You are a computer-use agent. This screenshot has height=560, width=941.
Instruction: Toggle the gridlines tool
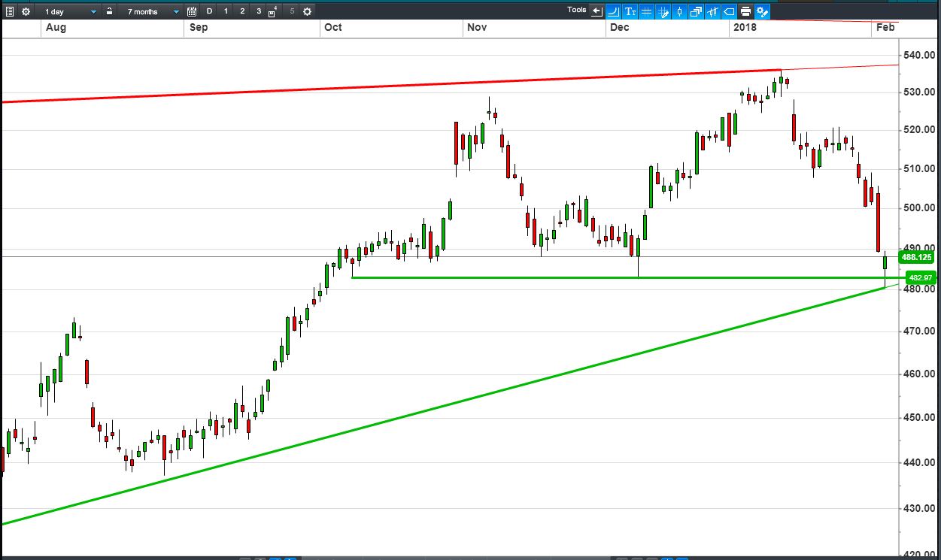pyautogui.click(x=647, y=11)
